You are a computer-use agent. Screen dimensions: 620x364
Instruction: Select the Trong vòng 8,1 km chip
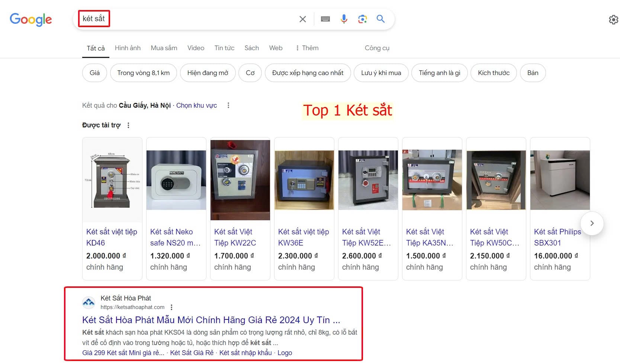[144, 73]
